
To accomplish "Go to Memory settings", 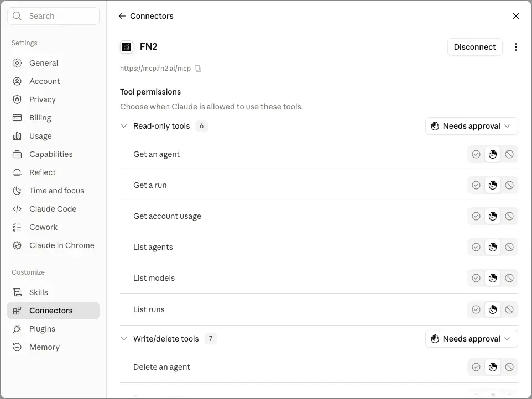I will coord(53,347).
